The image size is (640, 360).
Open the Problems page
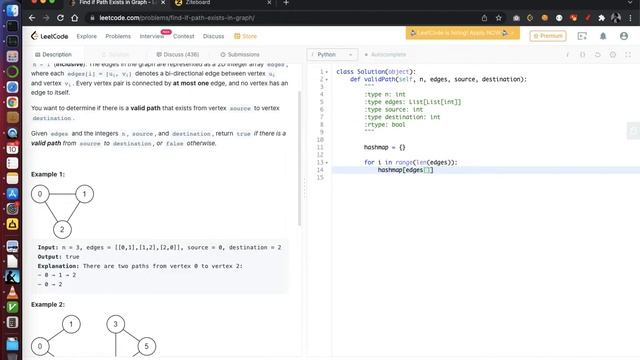point(118,36)
